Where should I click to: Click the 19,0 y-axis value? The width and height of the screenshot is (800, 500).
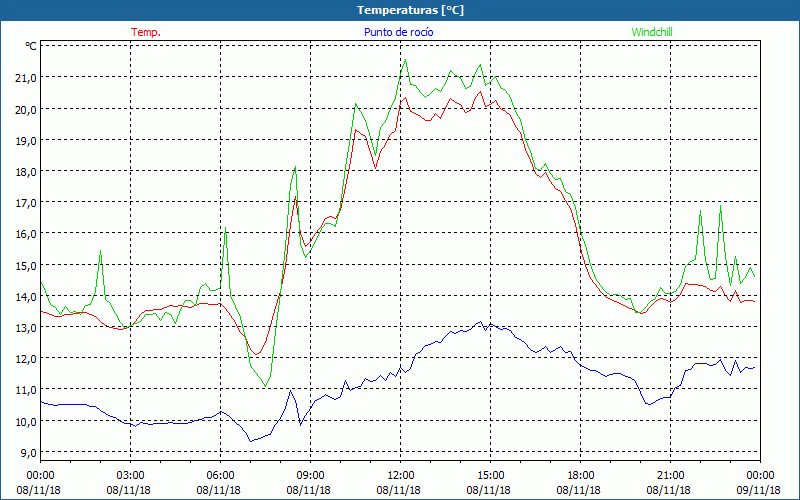coord(27,140)
